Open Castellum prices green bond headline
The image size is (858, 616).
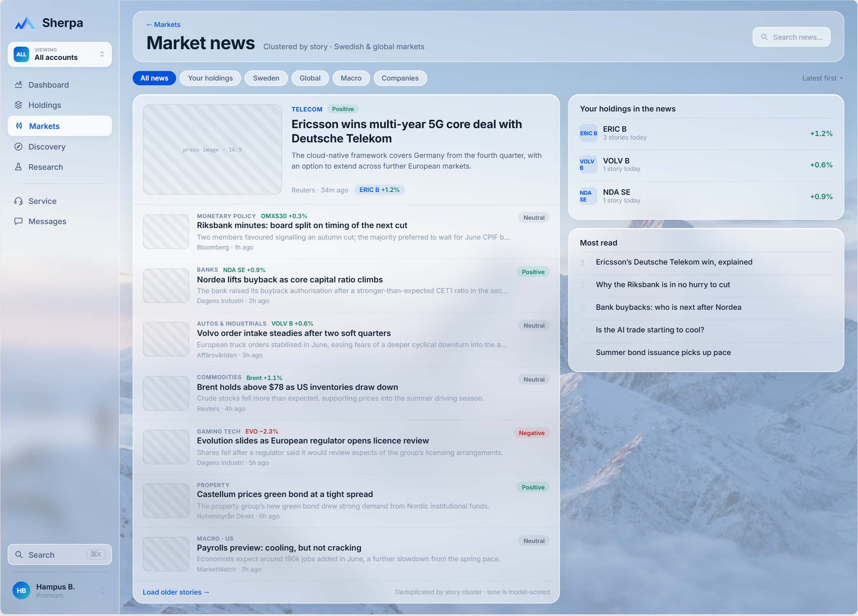pos(285,494)
